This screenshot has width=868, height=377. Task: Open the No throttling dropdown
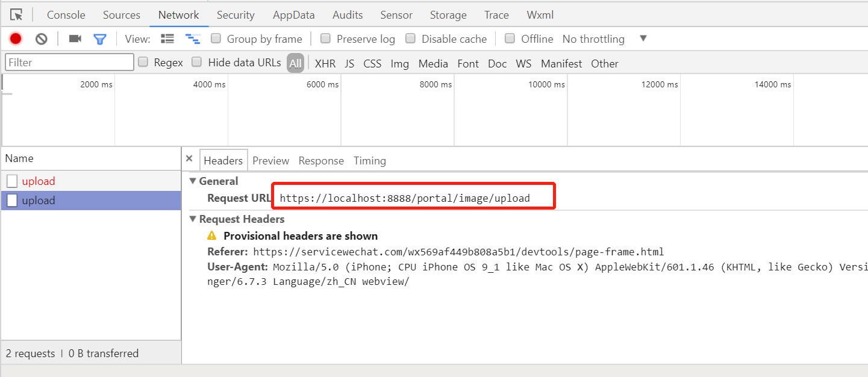tap(643, 39)
